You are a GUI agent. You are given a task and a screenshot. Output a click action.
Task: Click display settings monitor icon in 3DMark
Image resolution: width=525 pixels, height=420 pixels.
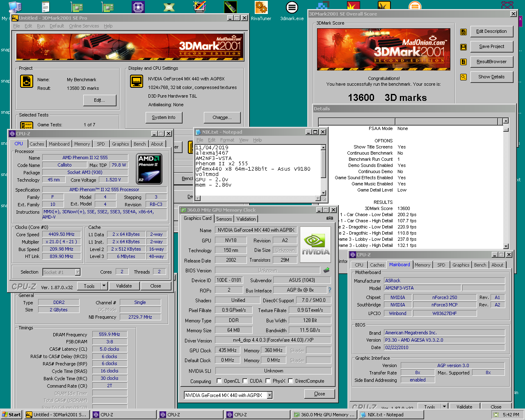coord(137,81)
